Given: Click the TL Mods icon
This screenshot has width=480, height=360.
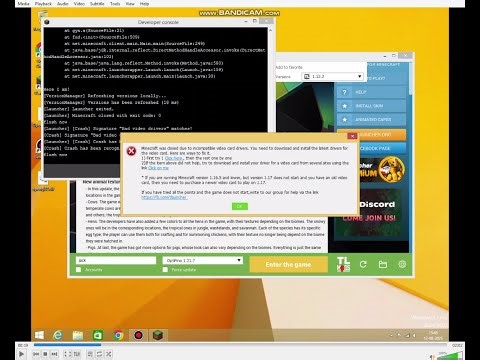Looking at the screenshot, I should 343,264.
